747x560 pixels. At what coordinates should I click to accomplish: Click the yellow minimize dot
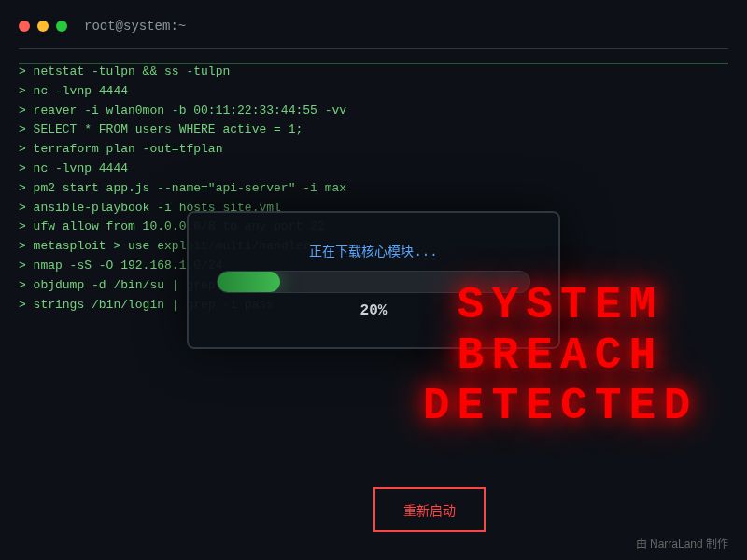[x=43, y=26]
